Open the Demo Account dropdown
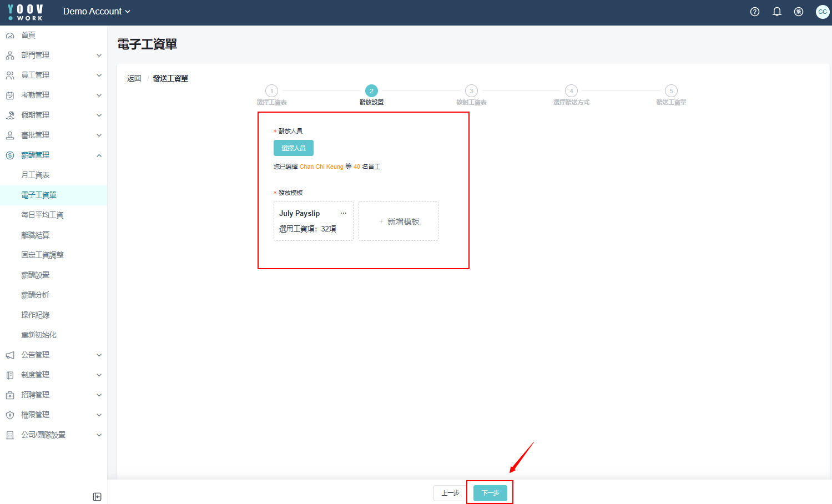The image size is (832, 504). coord(97,12)
